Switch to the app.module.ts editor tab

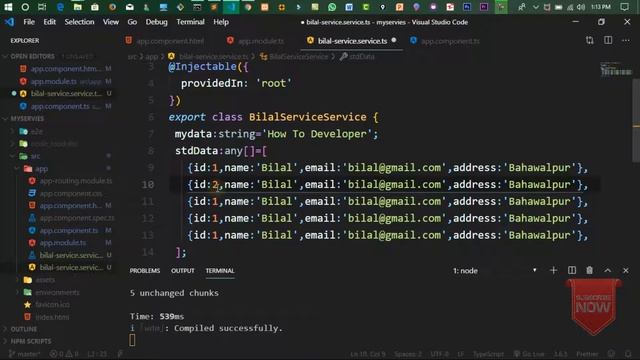pos(261,41)
